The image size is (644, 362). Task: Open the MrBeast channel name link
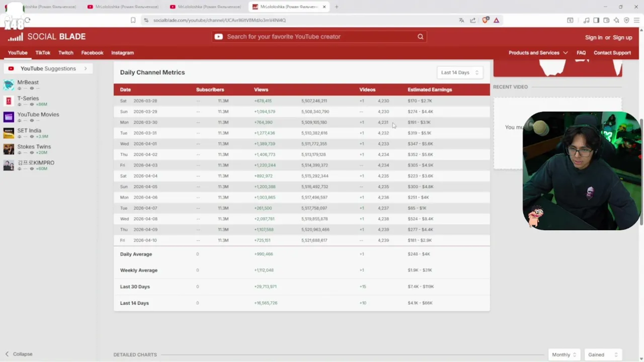point(28,82)
